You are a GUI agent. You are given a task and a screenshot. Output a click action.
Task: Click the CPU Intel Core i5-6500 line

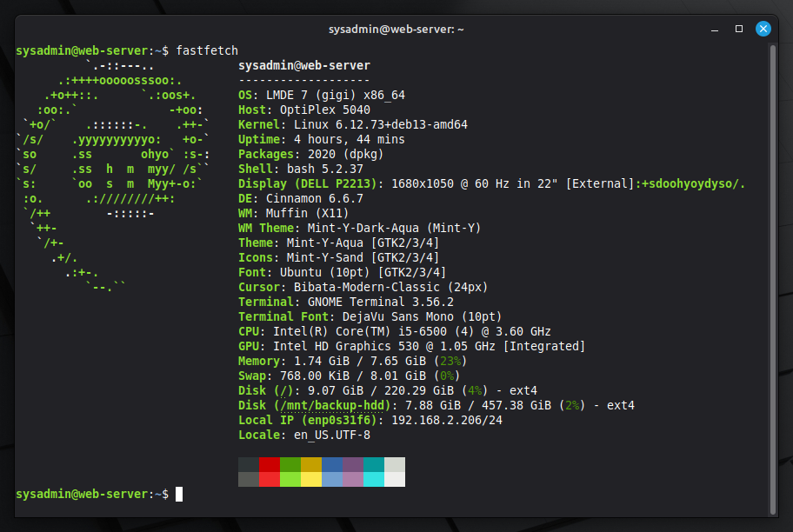394,331
